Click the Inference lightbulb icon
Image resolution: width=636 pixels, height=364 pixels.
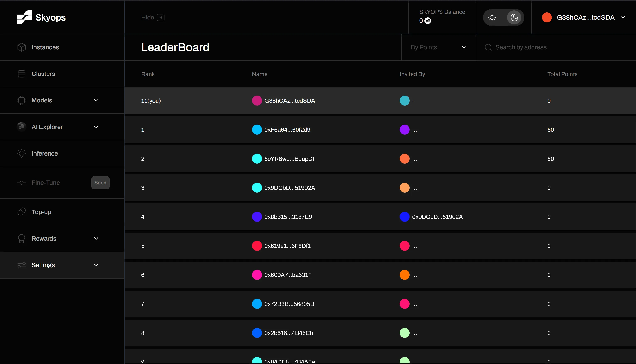pos(22,153)
